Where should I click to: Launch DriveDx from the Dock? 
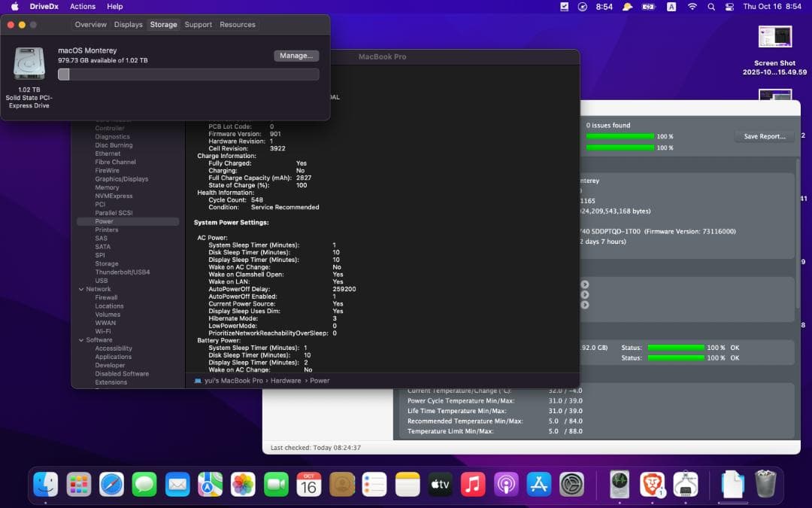[619, 485]
